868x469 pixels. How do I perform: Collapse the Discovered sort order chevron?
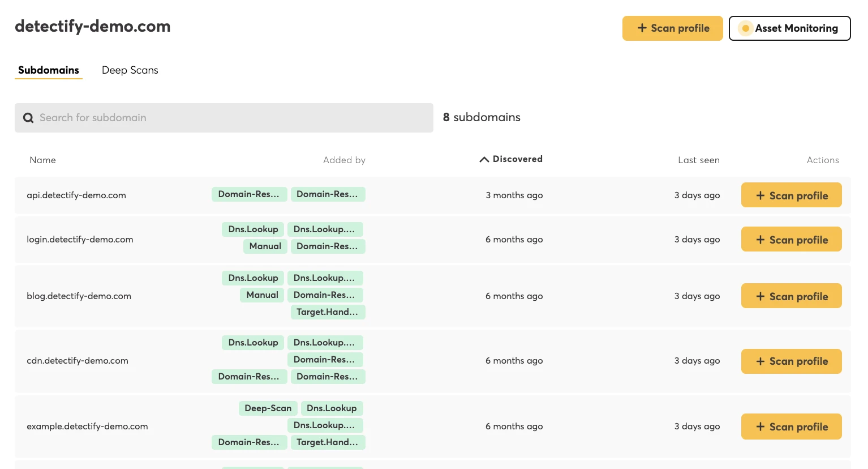click(484, 159)
